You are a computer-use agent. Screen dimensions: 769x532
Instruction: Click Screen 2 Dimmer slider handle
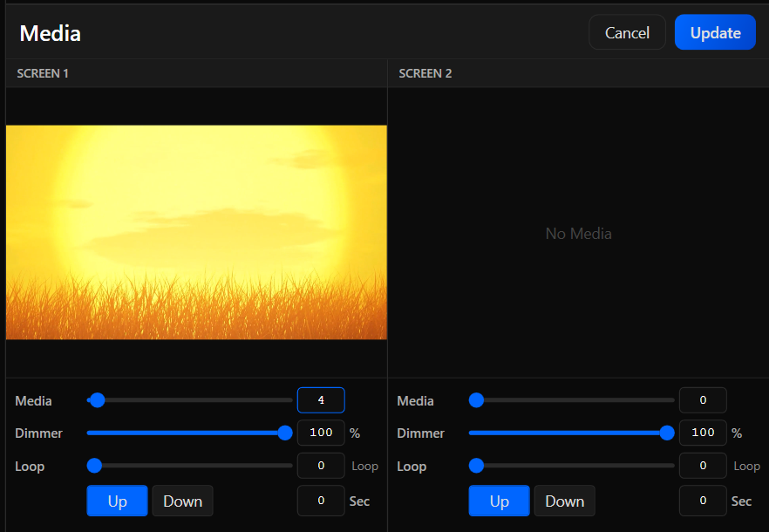click(666, 433)
